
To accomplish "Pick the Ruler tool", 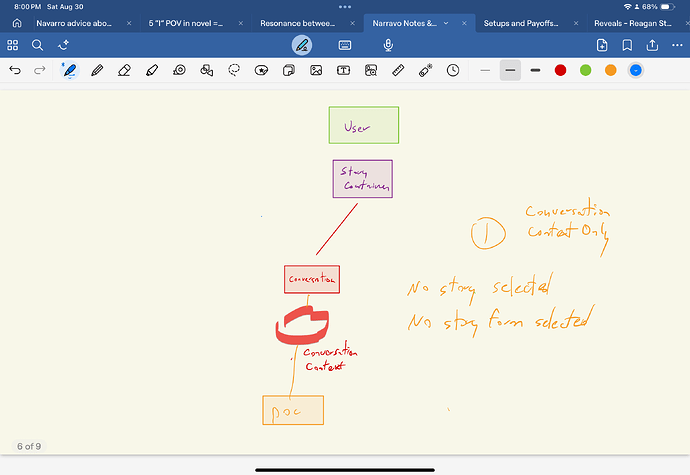I will point(398,70).
